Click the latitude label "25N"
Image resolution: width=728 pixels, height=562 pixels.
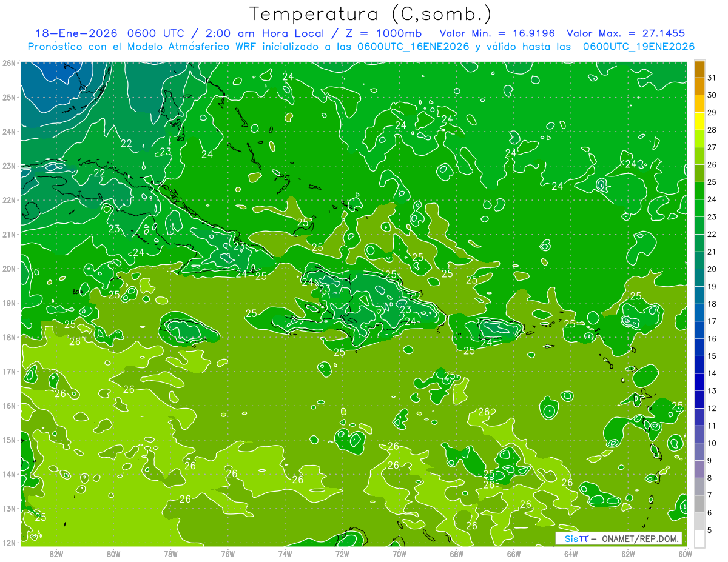[x=9, y=97]
